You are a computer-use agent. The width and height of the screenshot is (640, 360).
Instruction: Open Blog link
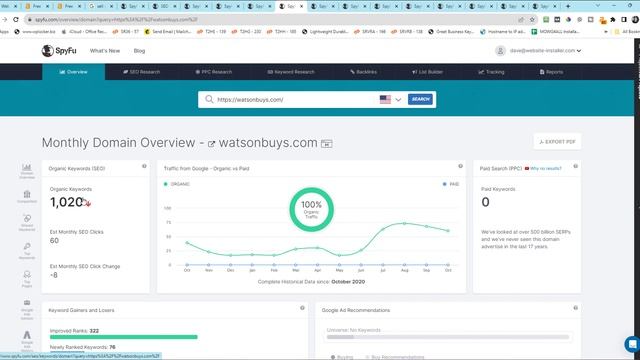[139, 51]
